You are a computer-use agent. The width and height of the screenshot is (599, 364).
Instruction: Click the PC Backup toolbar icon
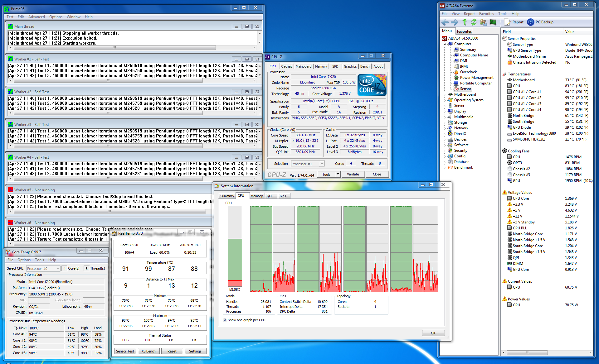tap(531, 22)
